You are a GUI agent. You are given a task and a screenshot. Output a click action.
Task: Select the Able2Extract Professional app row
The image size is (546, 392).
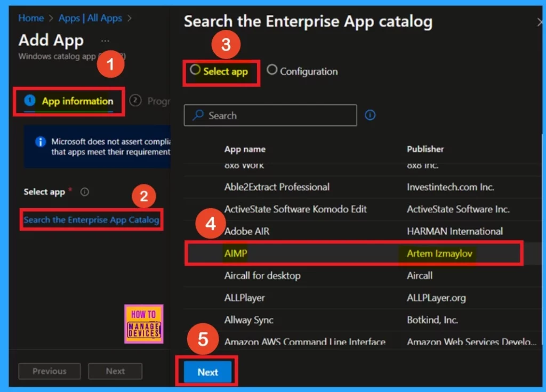point(362,187)
